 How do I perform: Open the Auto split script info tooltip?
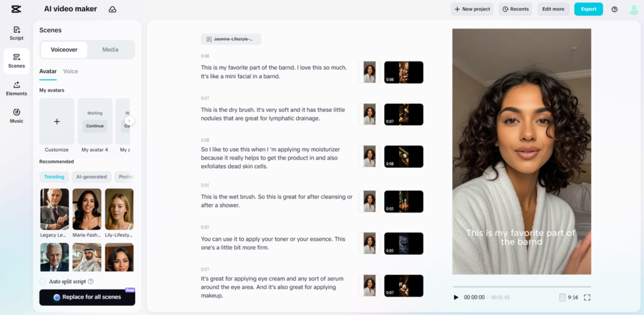point(90,281)
